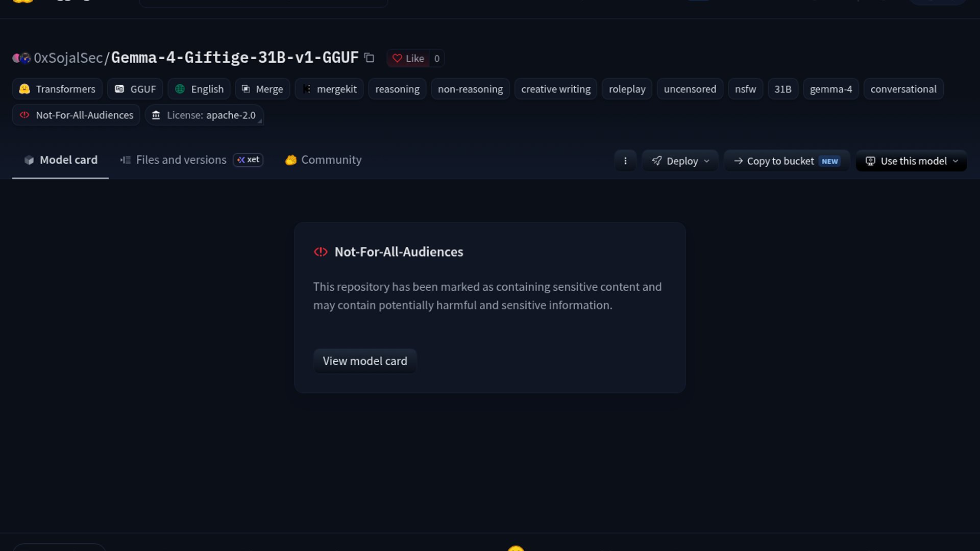Filter by the nsfw tag

coord(745,89)
